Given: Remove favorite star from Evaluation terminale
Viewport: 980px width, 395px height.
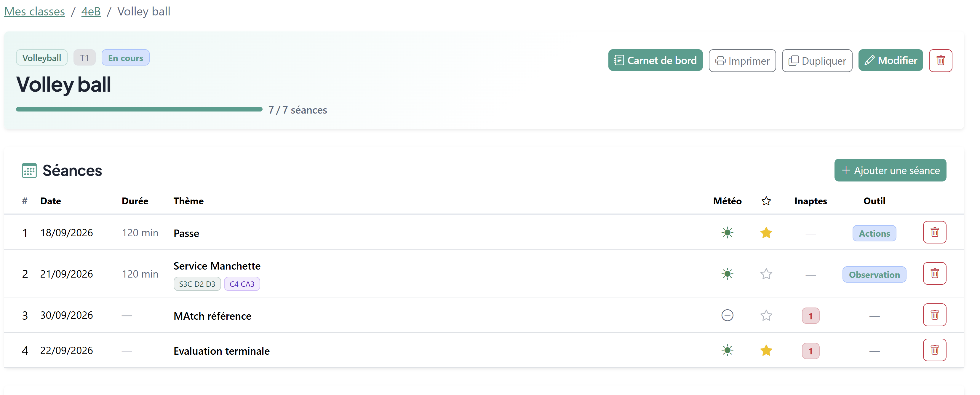Looking at the screenshot, I should coord(766,351).
